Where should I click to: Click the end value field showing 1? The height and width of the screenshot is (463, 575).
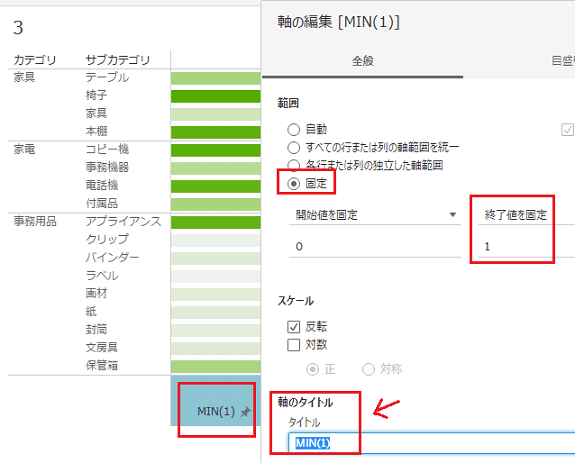526,246
